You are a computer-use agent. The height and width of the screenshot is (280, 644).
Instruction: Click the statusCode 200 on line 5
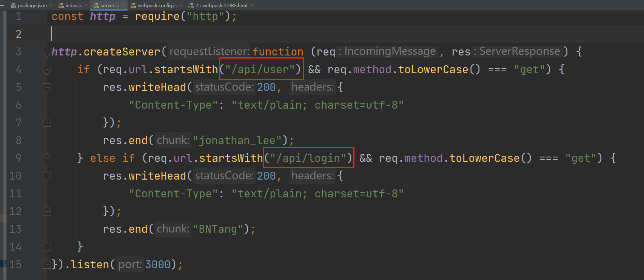(x=266, y=87)
